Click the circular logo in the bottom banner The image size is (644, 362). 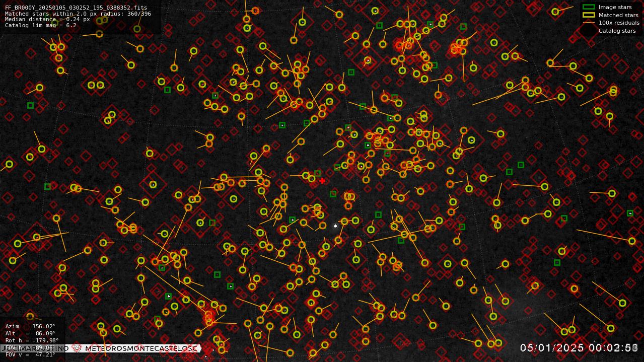tap(77, 348)
